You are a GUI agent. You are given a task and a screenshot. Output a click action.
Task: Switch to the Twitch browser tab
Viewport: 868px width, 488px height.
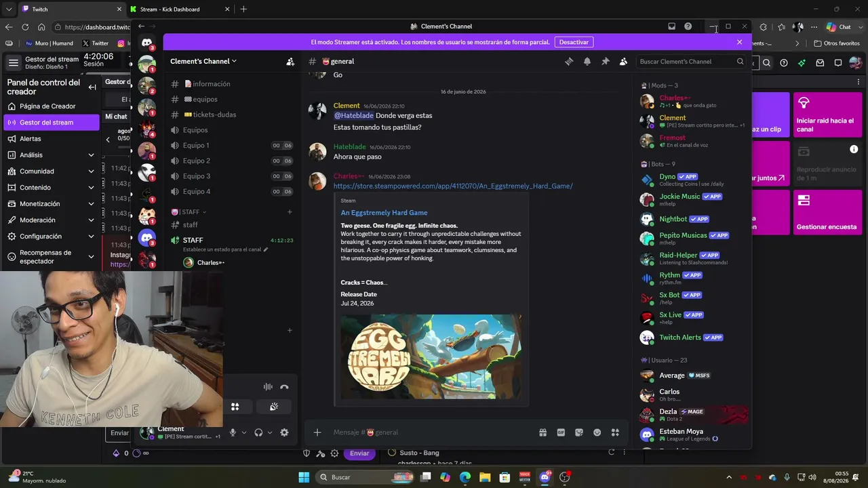[x=71, y=9]
